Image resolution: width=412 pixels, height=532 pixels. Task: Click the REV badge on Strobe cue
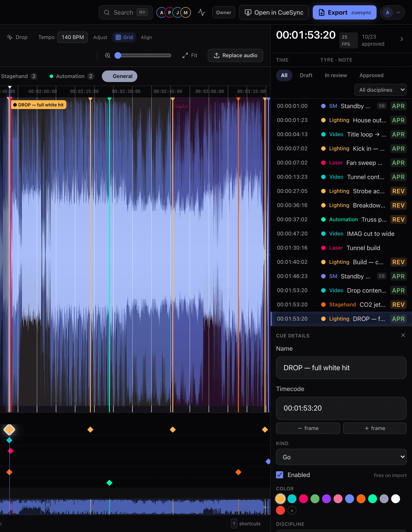tap(398, 191)
